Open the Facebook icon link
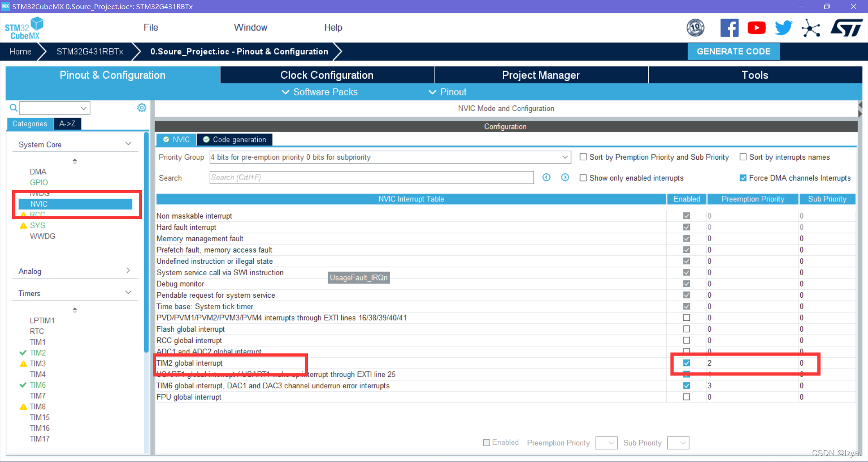The height and width of the screenshot is (462, 868). click(729, 28)
